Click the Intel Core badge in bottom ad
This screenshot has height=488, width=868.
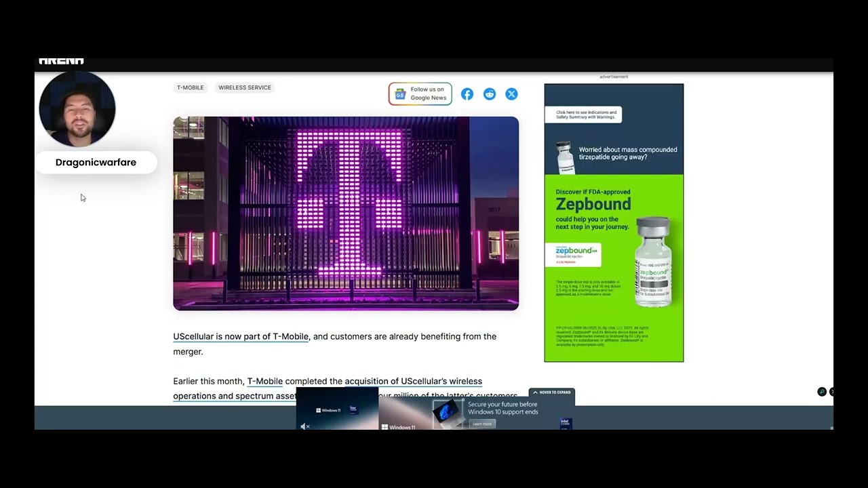coord(565,424)
